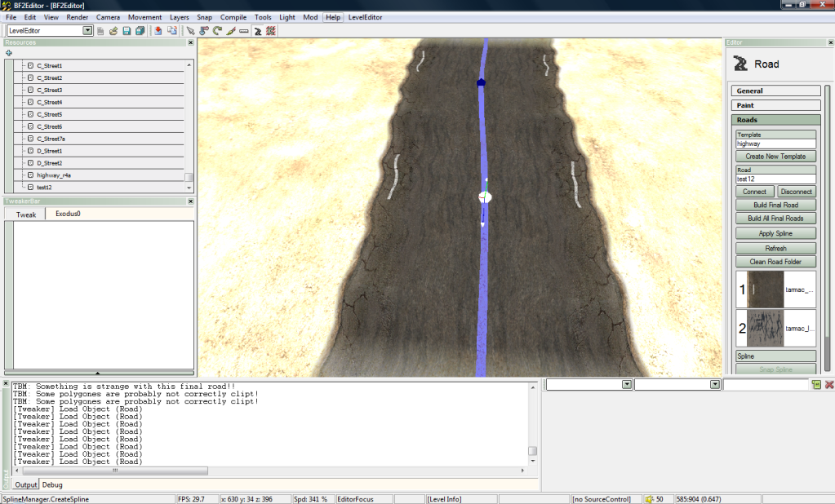The image size is (835, 504).
Task: Click the import icon with red arrow
Action: (158, 31)
